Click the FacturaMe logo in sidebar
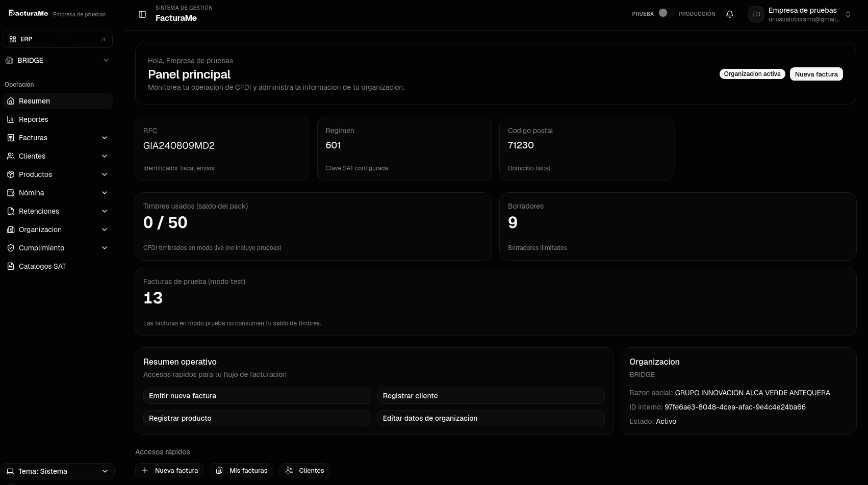The height and width of the screenshot is (485, 868). click(x=29, y=13)
